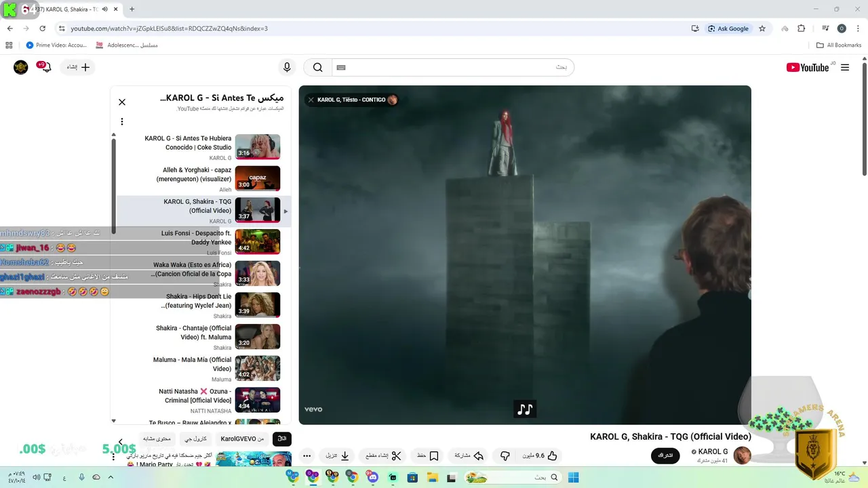Open more actions ellipsis under the video

click(x=307, y=456)
